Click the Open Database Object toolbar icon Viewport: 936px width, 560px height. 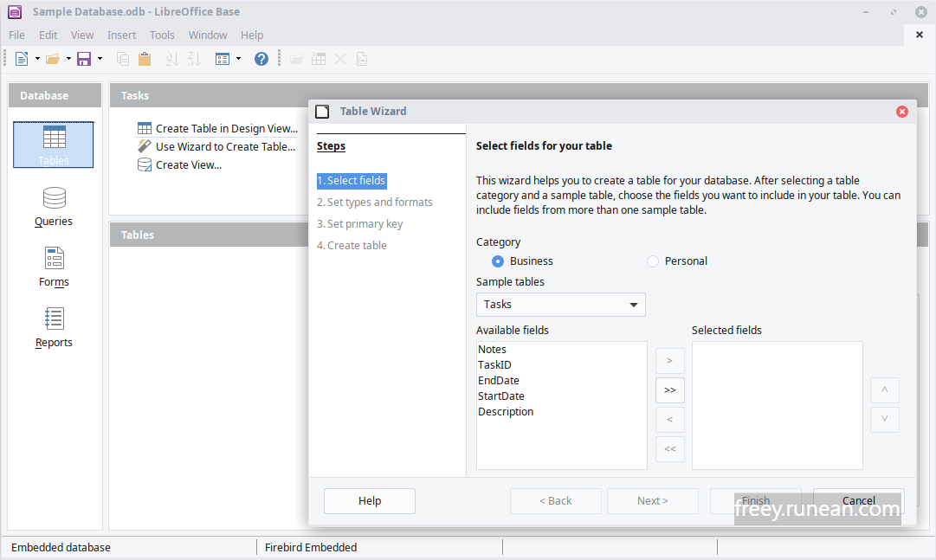[296, 59]
